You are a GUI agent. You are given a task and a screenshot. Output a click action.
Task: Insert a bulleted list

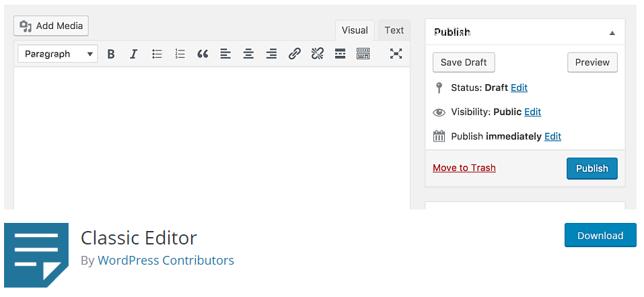157,54
